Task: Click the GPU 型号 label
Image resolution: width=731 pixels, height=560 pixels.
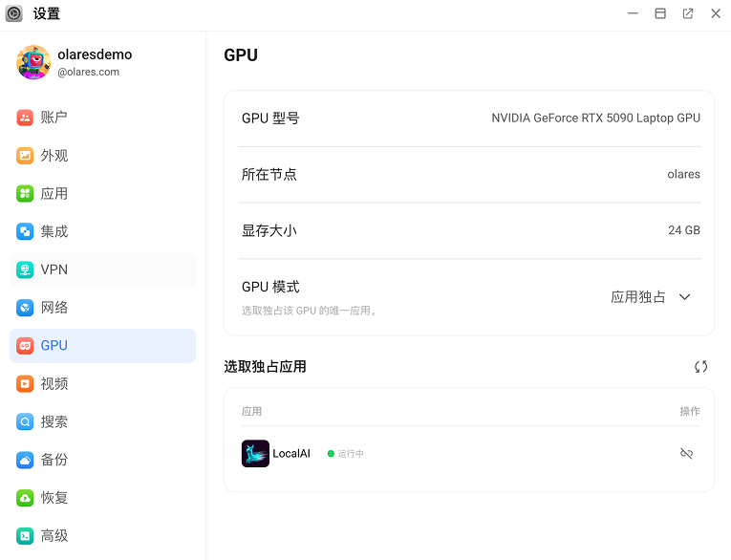Action: click(x=270, y=118)
